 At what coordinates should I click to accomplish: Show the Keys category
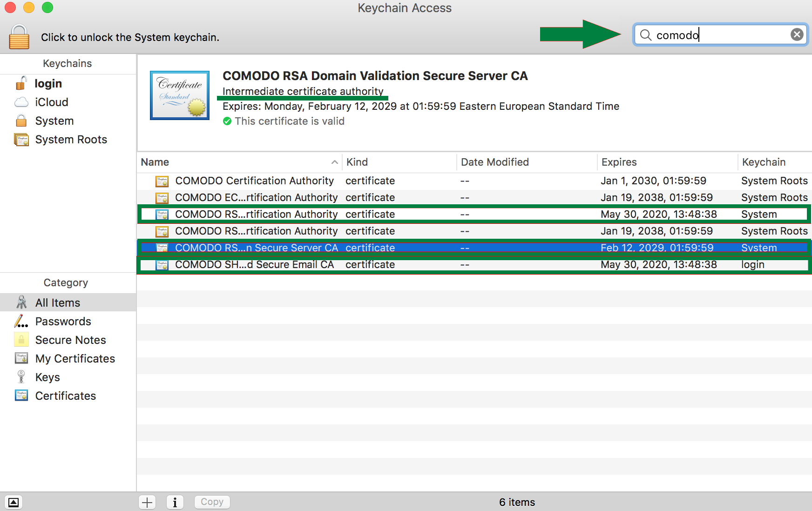pyautogui.click(x=68, y=377)
